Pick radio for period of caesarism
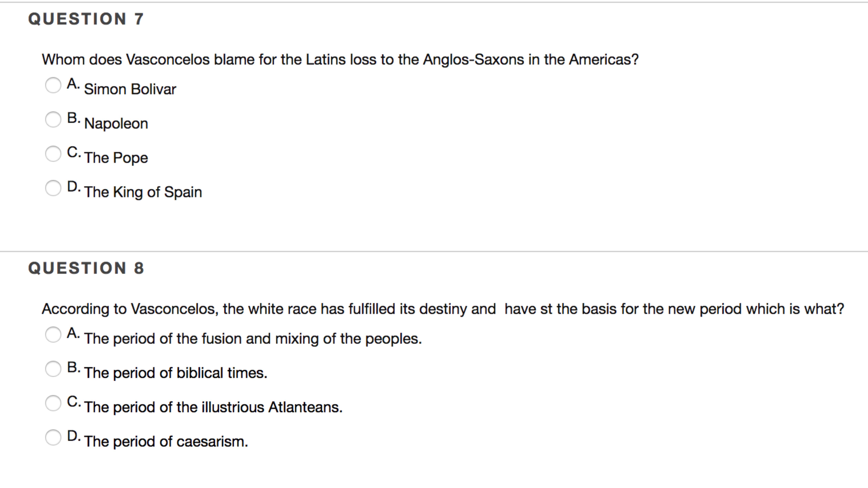This screenshot has height=488, width=868. 53,437
